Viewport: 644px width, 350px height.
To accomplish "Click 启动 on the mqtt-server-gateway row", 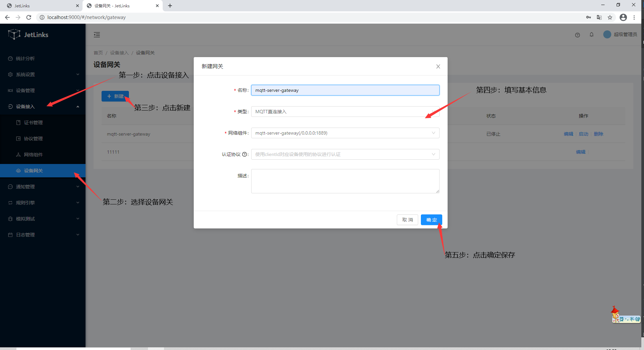I will 583,134.
